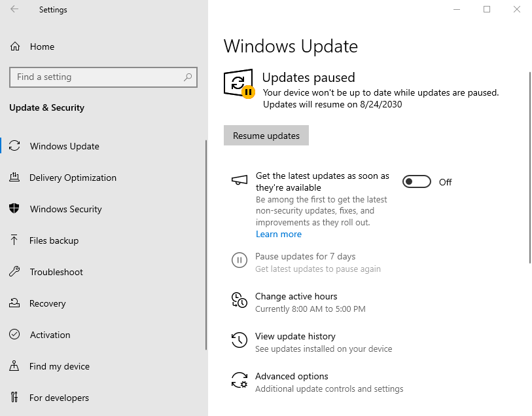Minimize the Settings window
Screen dimensions: 532x416
coord(457,9)
